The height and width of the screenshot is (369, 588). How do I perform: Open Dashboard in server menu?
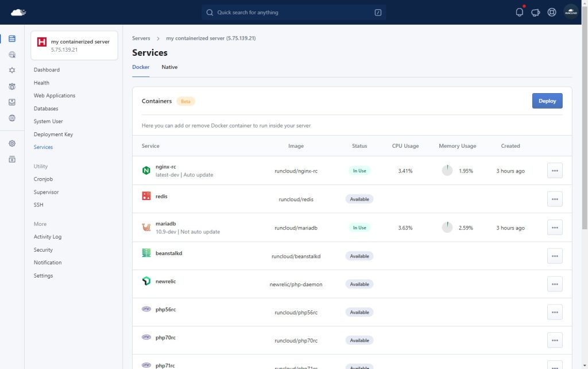coord(47,70)
